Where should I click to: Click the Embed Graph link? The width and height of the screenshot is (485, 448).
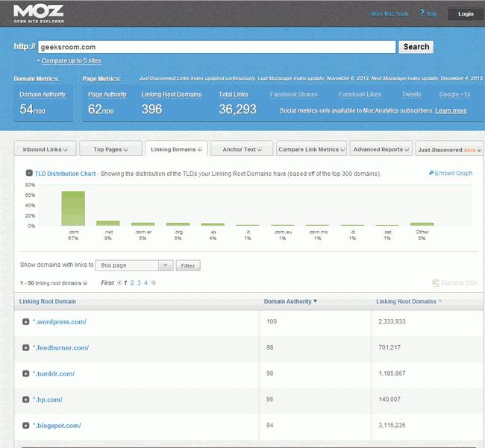tap(451, 173)
